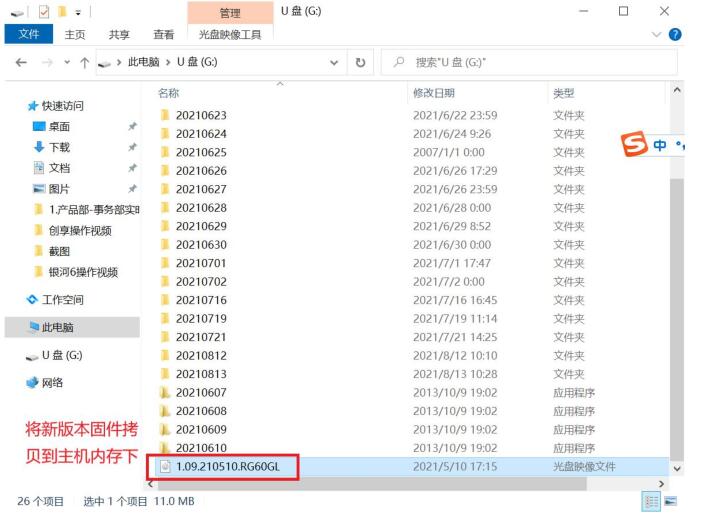Sort by the 类型 column header
The height and width of the screenshot is (518, 701).
563,93
